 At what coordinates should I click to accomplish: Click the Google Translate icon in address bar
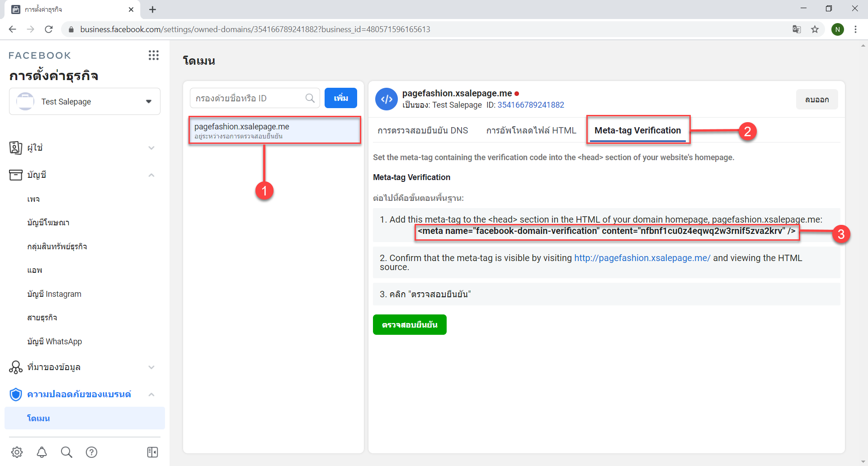point(797,29)
